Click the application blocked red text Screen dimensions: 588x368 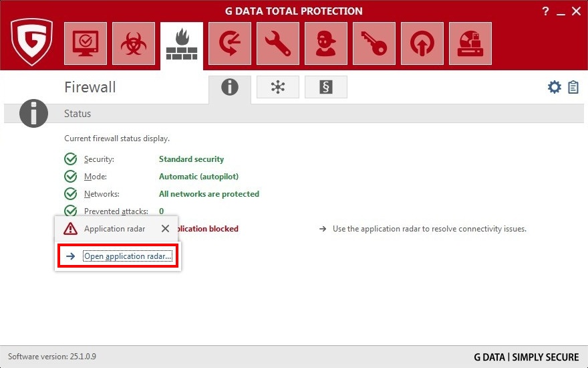(207, 229)
